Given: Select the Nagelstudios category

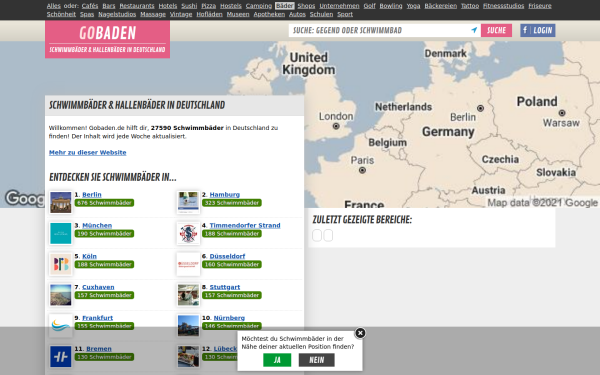Looking at the screenshot, I should 117,14.
